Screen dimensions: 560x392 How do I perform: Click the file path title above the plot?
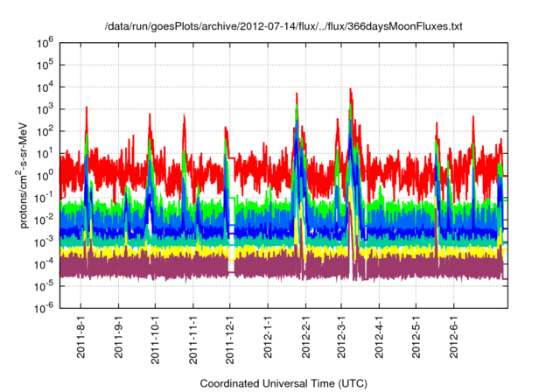[283, 26]
